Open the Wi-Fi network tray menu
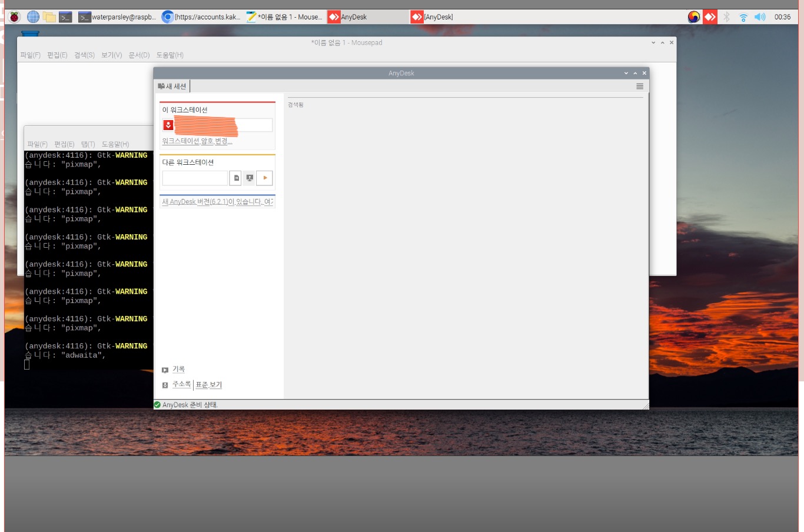 [743, 17]
